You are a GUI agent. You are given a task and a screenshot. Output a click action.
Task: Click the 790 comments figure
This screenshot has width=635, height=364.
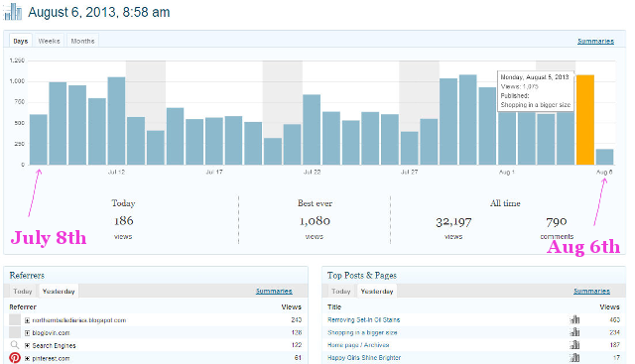pyautogui.click(x=557, y=222)
